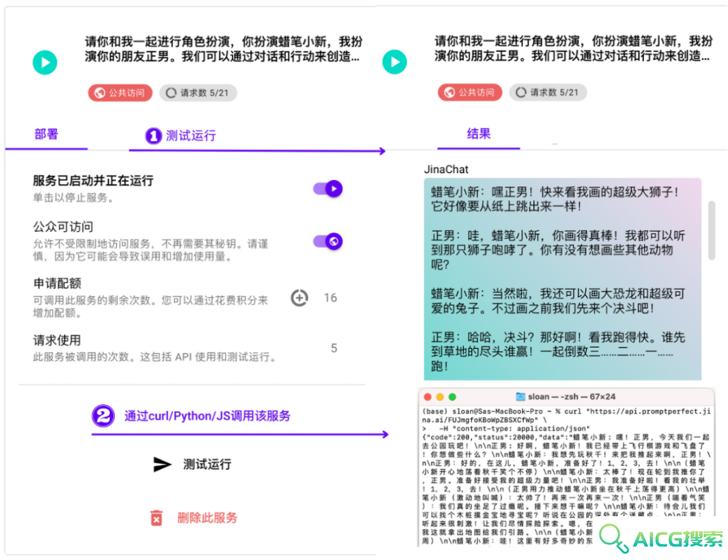
Task: Click the right panel green play button
Action: point(394,62)
